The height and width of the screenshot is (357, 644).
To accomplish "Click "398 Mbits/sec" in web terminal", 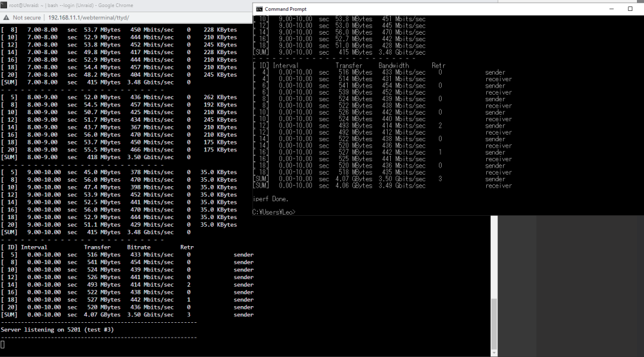I will [x=152, y=188].
